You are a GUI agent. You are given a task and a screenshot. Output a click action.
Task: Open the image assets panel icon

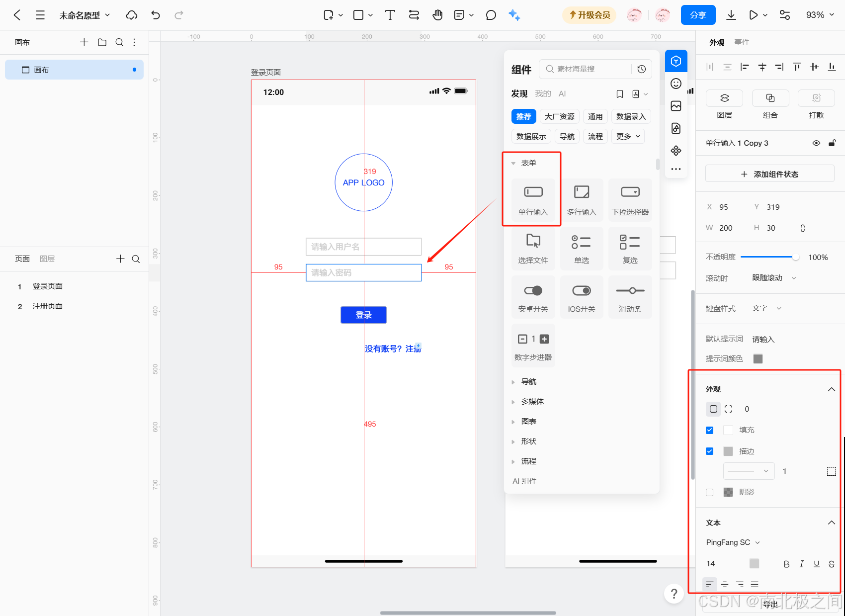tap(676, 106)
